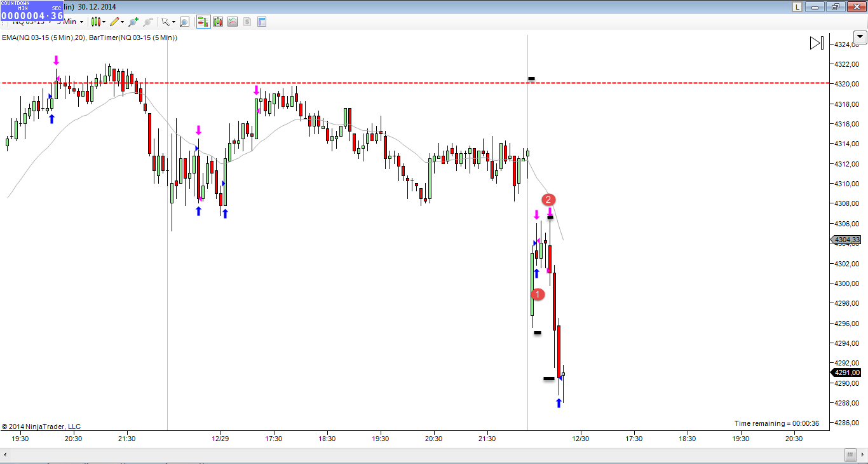
Task: Select the pencil drawing tools icon
Action: point(114,22)
